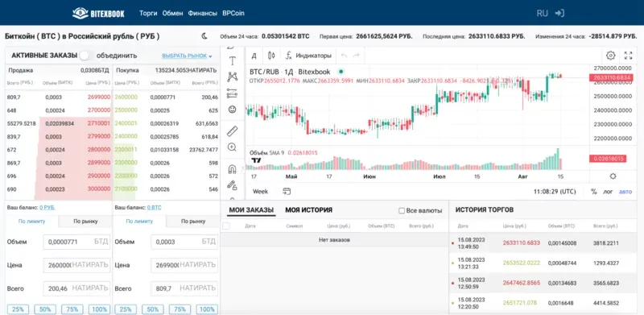Open the candlestick chart style icon
The image size is (644, 315).
click(x=271, y=56)
